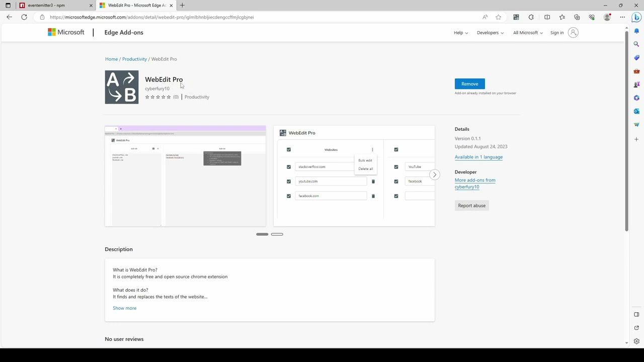Click the Sign in person avatar icon
The image size is (644, 362).
click(573, 33)
